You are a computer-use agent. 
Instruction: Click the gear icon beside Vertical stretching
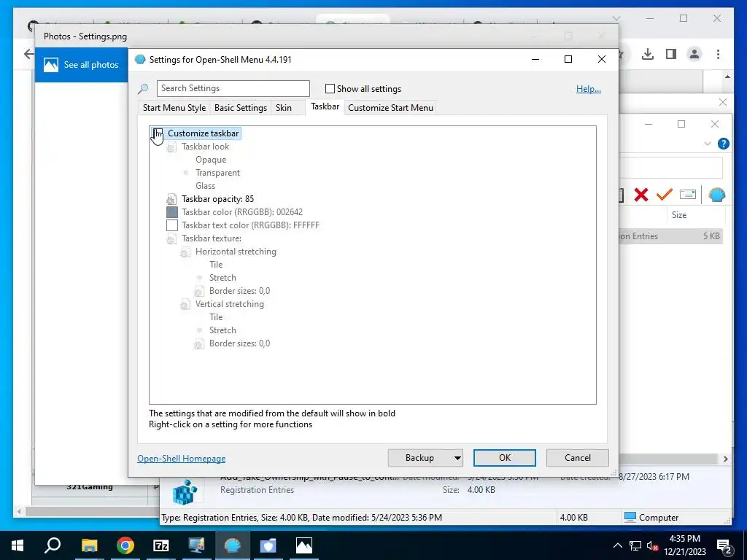coord(185,304)
